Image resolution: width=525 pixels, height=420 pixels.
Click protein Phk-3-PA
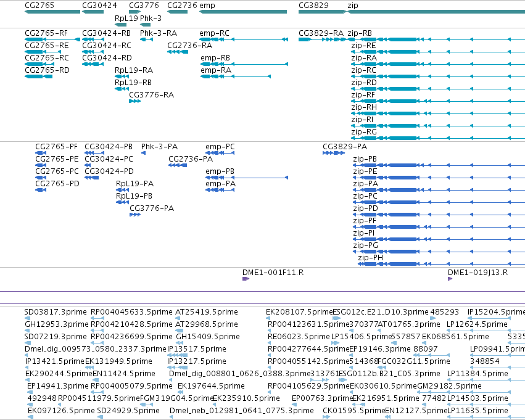pos(159,147)
